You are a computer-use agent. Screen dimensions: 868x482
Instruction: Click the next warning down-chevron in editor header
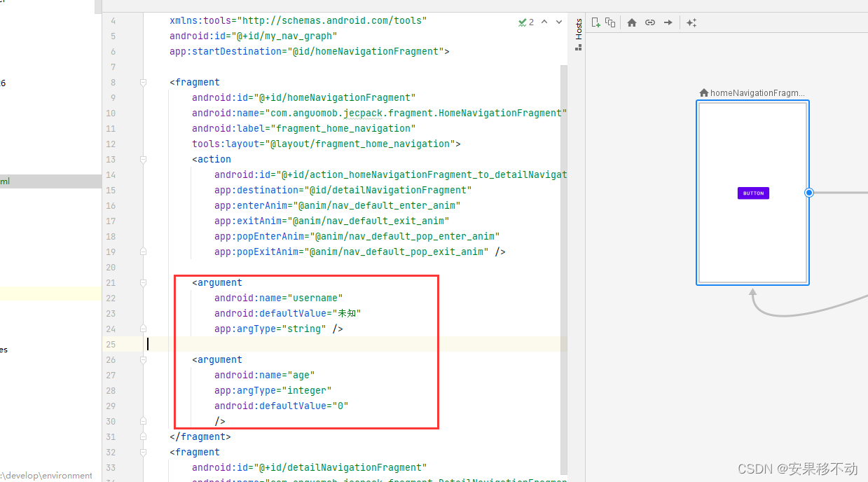click(x=559, y=22)
